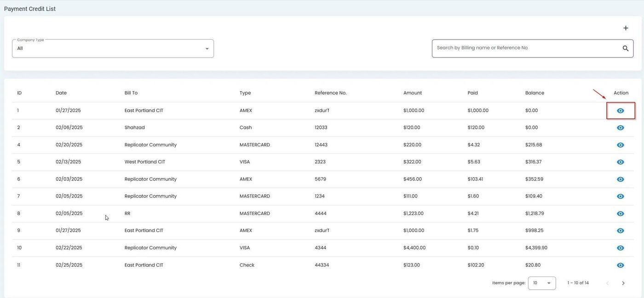Image resolution: width=644 pixels, height=298 pixels.
Task: Select the Bill To column header
Action: (131, 93)
